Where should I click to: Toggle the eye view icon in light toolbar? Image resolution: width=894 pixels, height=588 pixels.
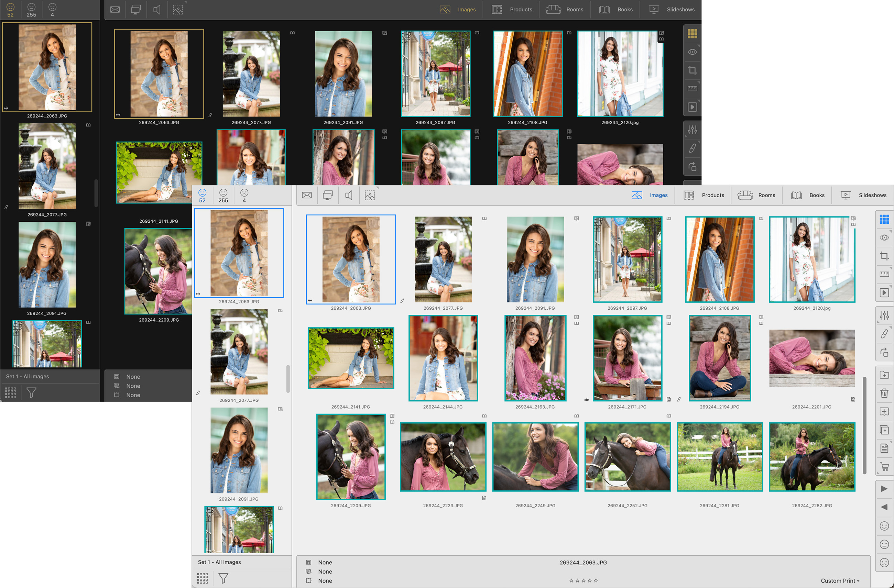pos(884,238)
